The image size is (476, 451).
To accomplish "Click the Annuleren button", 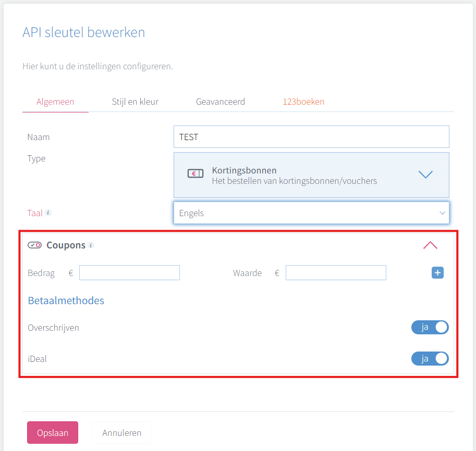I will pos(121,432).
